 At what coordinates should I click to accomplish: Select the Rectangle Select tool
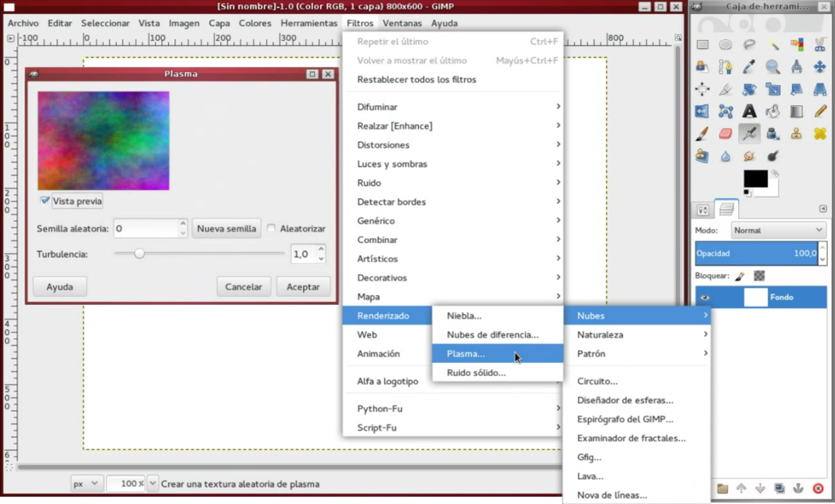(702, 45)
